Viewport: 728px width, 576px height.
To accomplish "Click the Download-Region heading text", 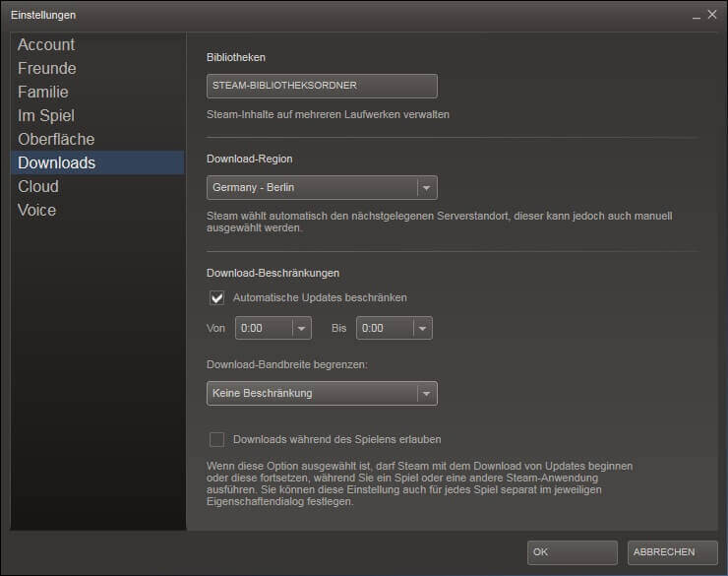I will [x=249, y=159].
